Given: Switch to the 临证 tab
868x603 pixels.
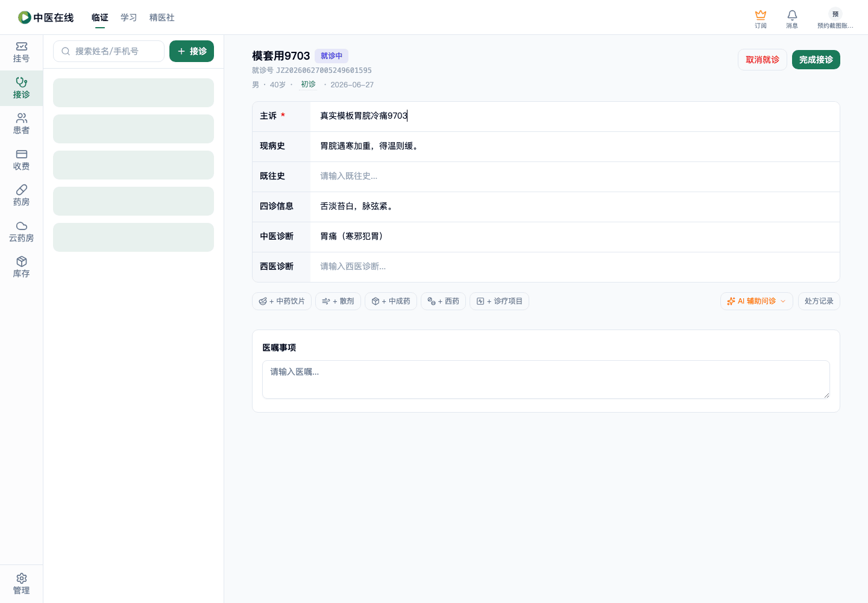Looking at the screenshot, I should click(100, 17).
